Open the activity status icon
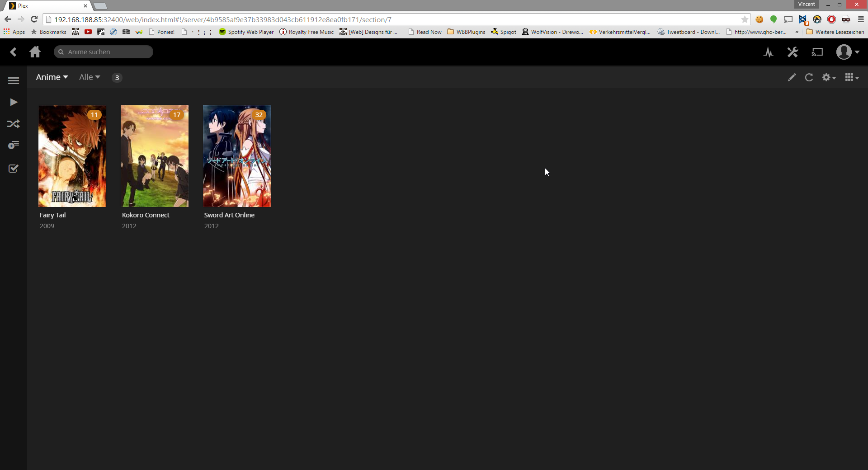Viewport: 868px width, 470px height. (x=769, y=52)
